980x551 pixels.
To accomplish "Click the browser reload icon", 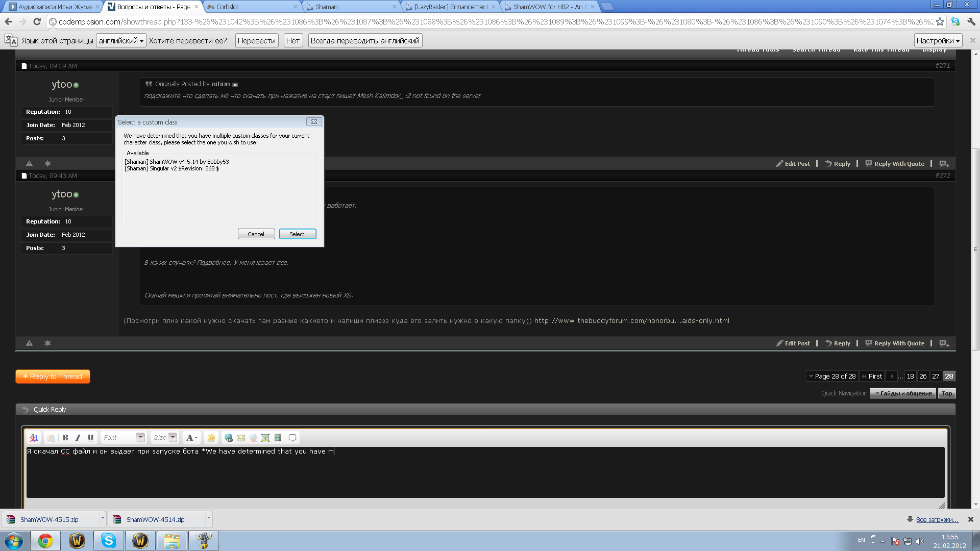I will 37,21.
